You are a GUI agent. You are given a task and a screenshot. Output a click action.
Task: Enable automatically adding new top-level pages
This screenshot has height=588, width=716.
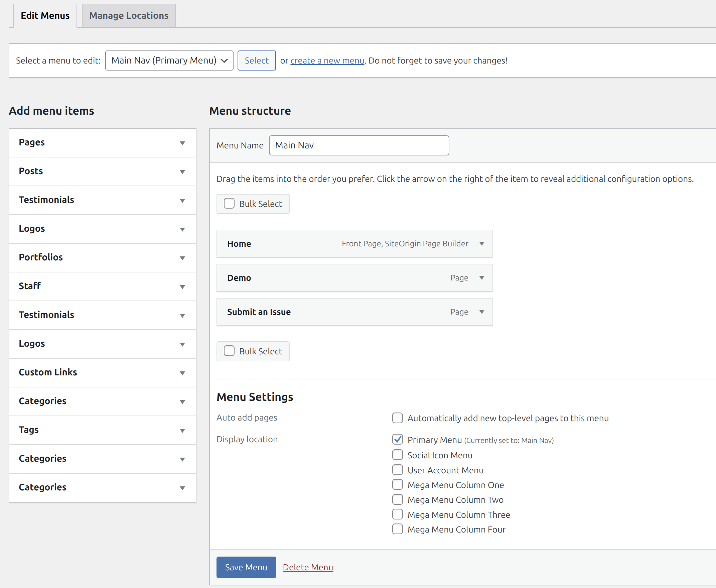[398, 418]
